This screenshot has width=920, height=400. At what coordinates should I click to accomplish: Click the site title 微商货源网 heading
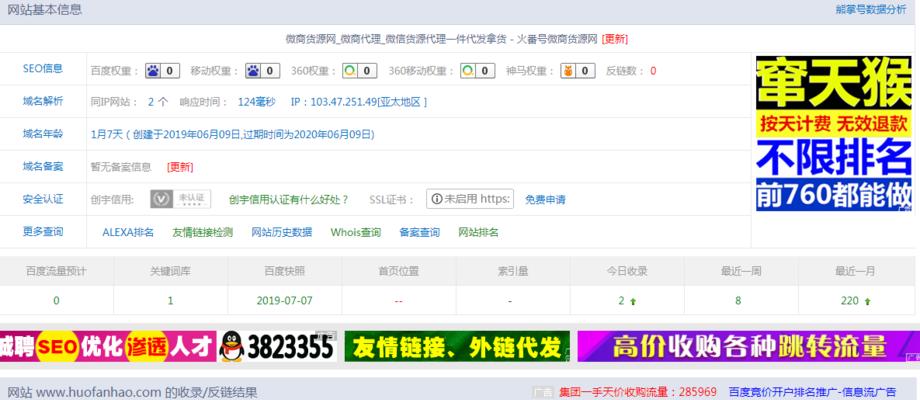[x=441, y=39]
